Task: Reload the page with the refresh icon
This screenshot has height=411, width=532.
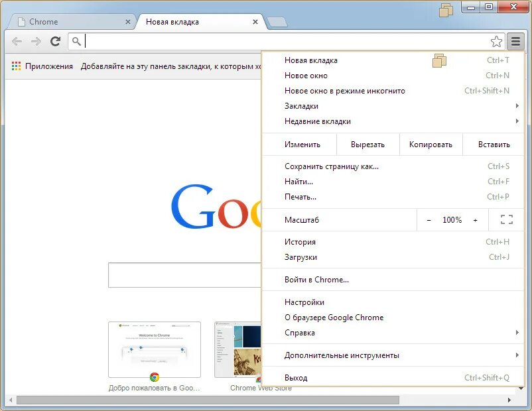Action: click(55, 41)
